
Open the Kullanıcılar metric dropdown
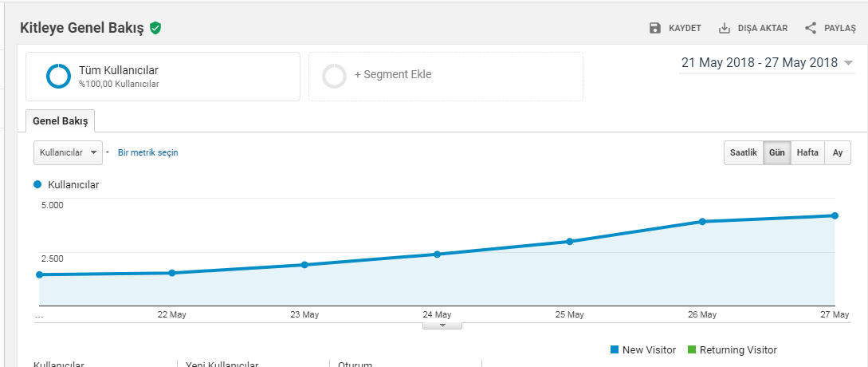[x=68, y=152]
